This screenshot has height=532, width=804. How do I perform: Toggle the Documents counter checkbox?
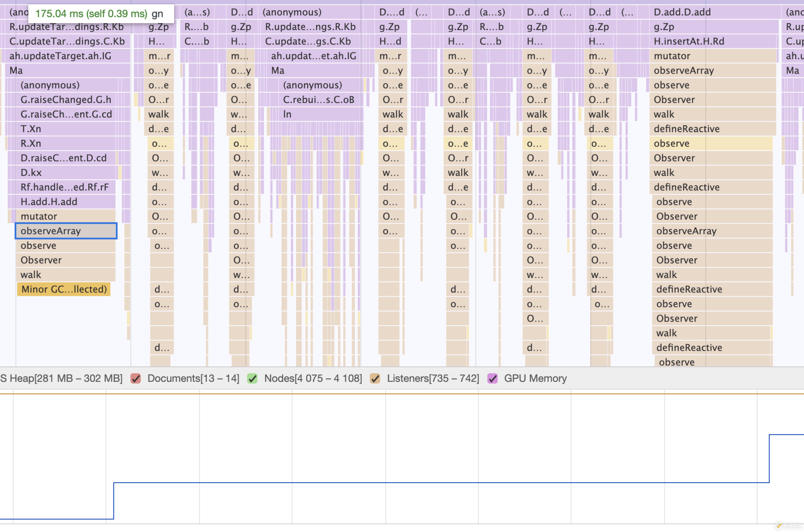(136, 378)
